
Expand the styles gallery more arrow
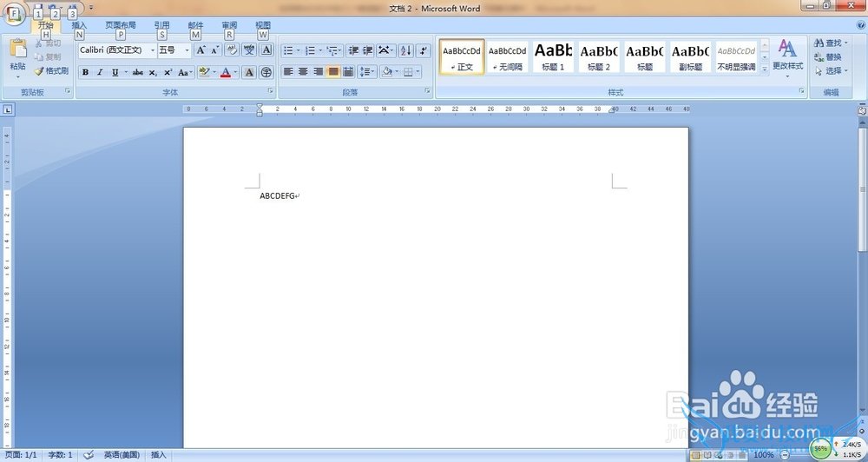pos(765,69)
